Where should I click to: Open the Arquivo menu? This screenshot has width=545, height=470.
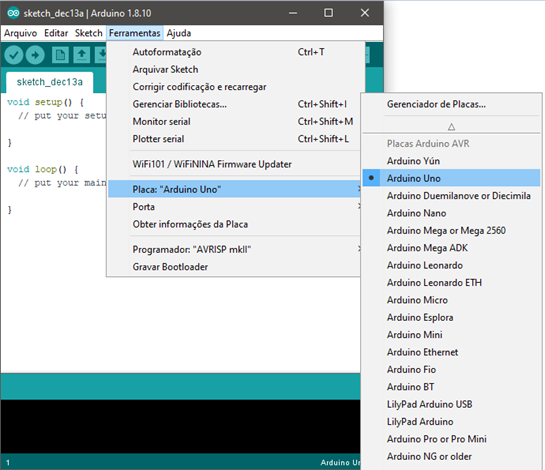point(21,33)
